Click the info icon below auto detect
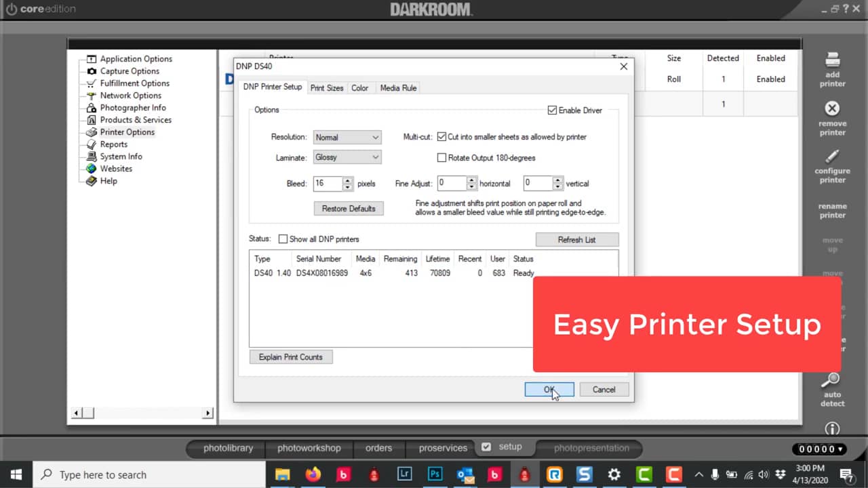868x488 pixels. [x=832, y=428]
